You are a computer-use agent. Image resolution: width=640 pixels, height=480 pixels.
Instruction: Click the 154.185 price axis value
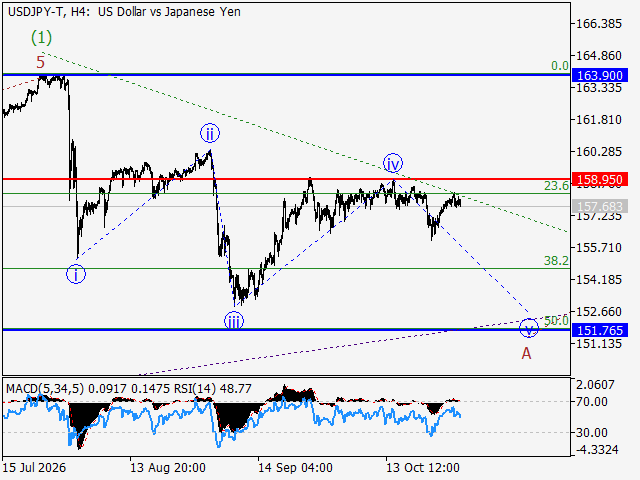click(x=599, y=280)
